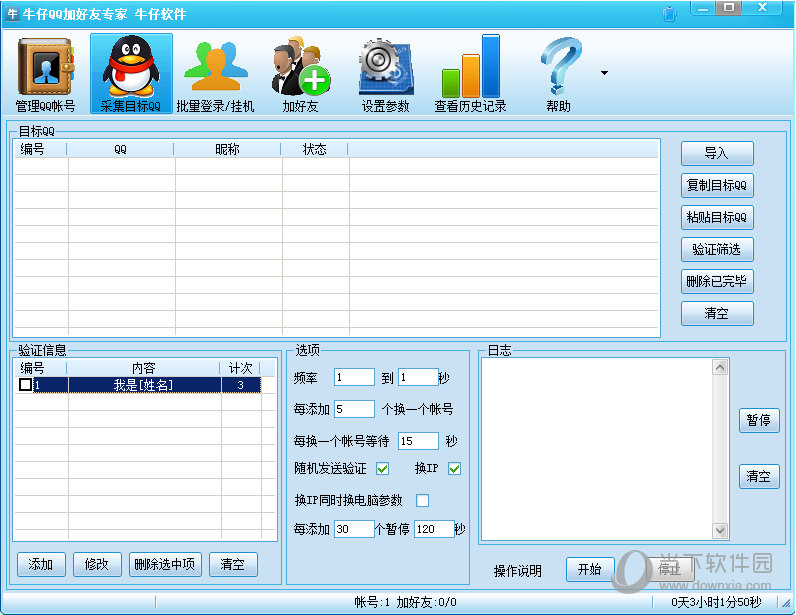Clear log with 清空 button
796x615 pixels.
click(759, 476)
